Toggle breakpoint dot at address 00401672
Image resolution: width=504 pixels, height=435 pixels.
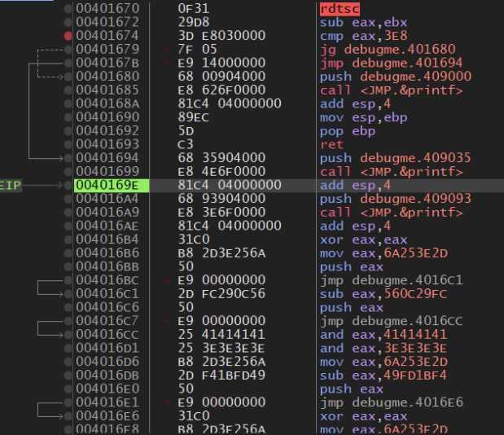tap(68, 22)
